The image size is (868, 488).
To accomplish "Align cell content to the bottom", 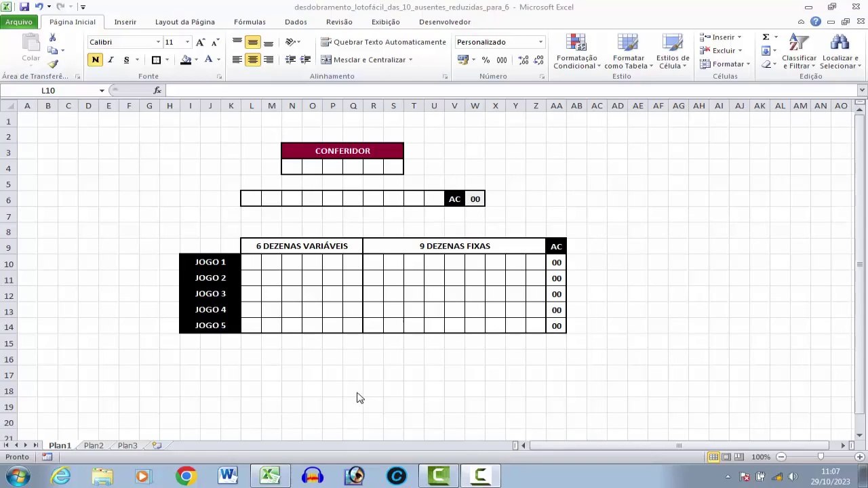I will [x=269, y=42].
